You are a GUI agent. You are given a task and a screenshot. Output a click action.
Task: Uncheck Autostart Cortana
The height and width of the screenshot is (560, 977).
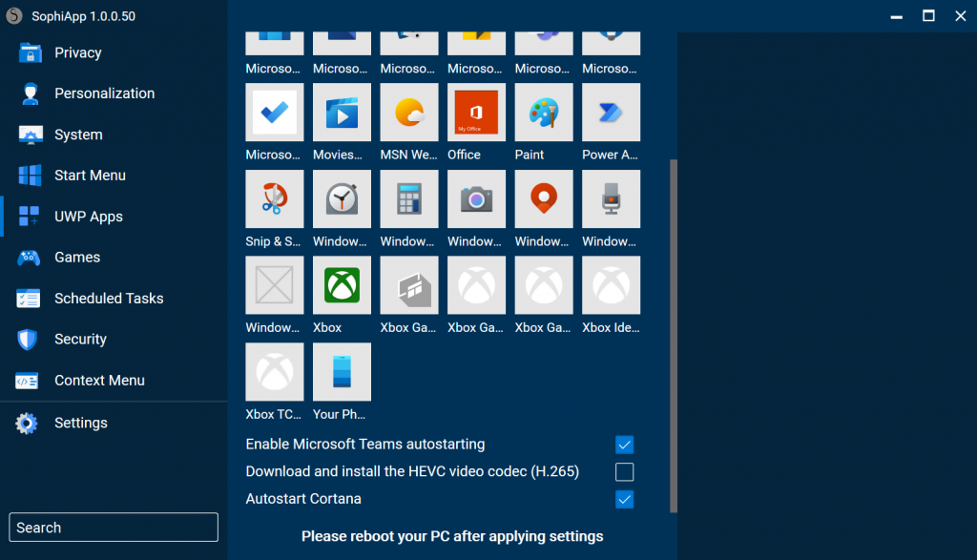(x=624, y=499)
